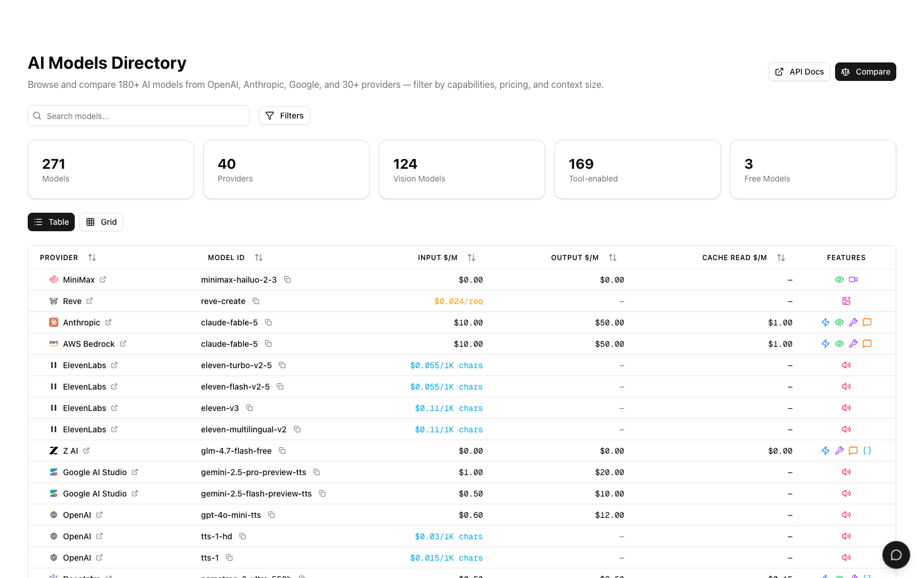Click the MiniMax provider logo
The height and width of the screenshot is (578, 924).
click(x=54, y=280)
